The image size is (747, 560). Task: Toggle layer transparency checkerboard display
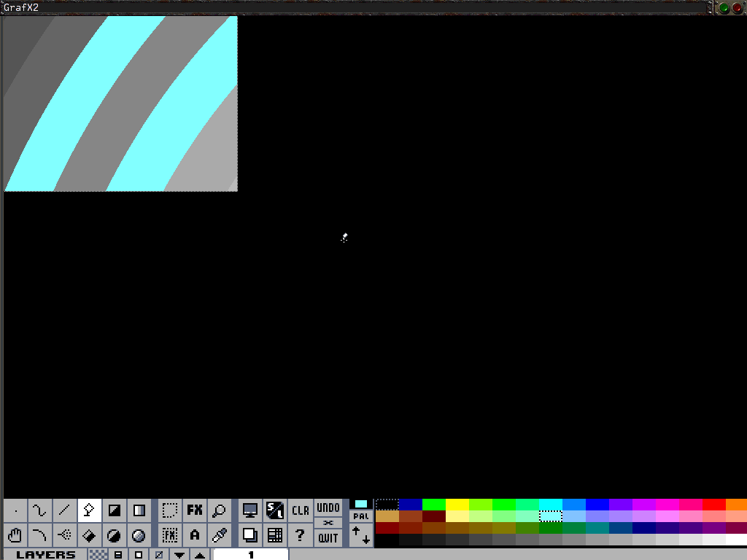98,554
